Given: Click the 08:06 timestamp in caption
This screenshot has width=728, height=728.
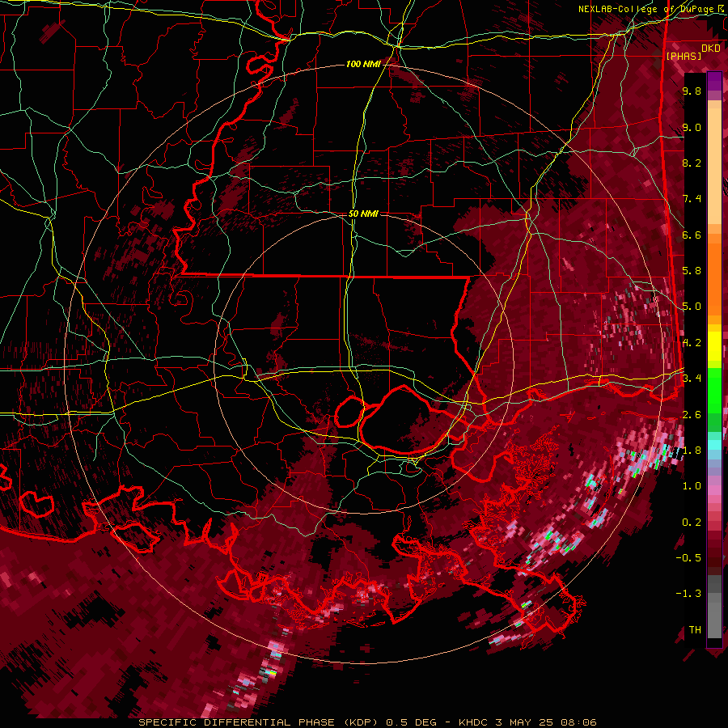Looking at the screenshot, I should 579,722.
